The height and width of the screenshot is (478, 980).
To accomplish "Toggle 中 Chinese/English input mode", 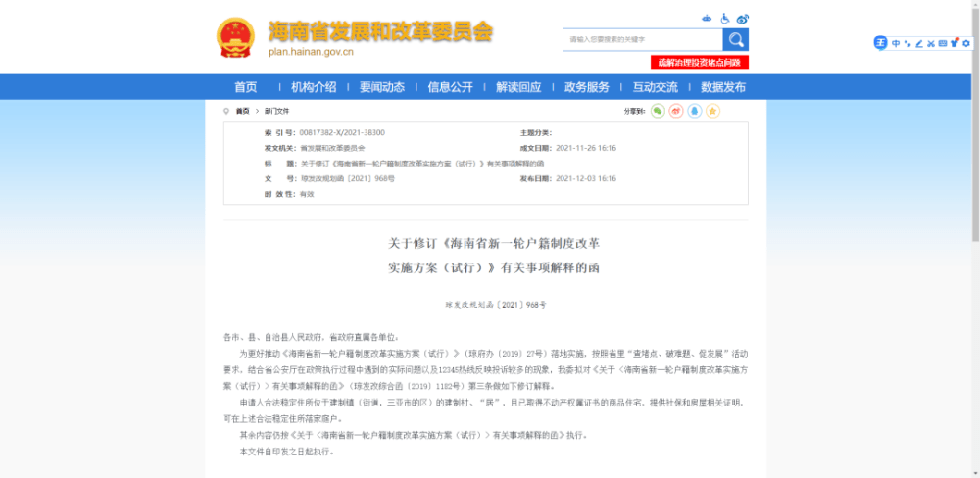I will click(x=896, y=43).
